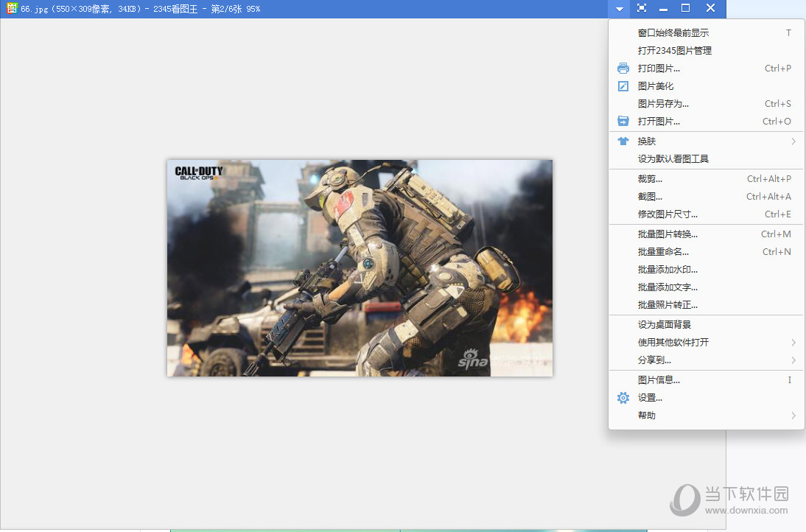
Task: Expand the 分享到 submenu arrow
Action: tap(793, 360)
